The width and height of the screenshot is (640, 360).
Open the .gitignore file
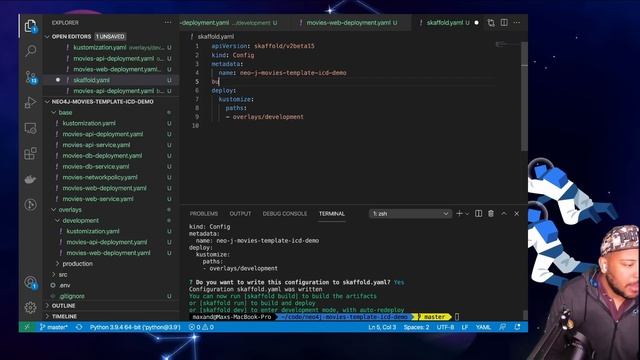click(x=71, y=296)
